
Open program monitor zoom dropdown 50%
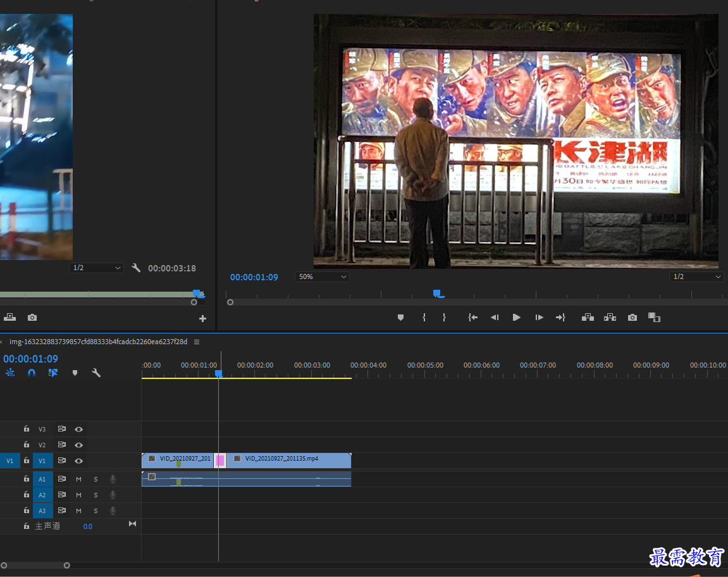click(x=322, y=276)
